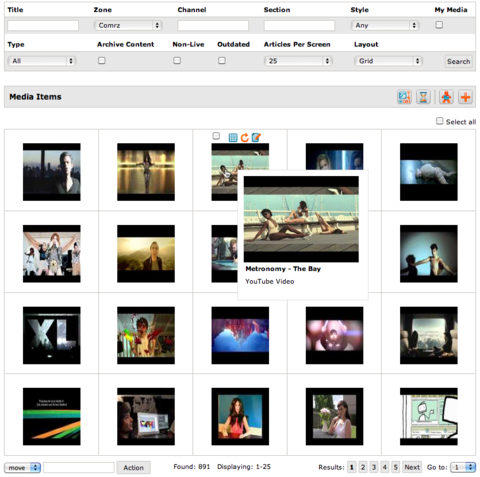Image resolution: width=480 pixels, height=477 pixels.
Task: Open thumbnail of passengers by airplane window
Action: (x=429, y=335)
